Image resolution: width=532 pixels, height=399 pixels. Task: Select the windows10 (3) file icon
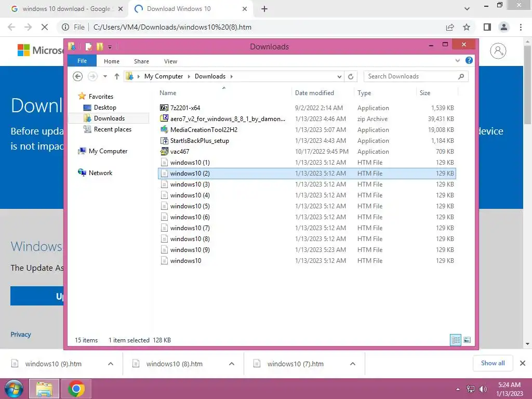[164, 184]
